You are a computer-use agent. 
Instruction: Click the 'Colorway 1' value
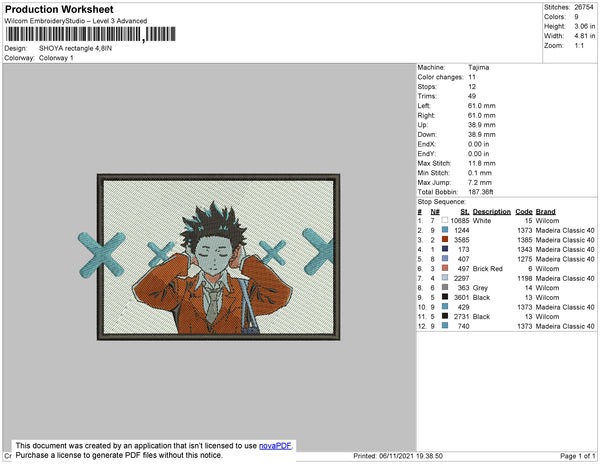coord(56,58)
